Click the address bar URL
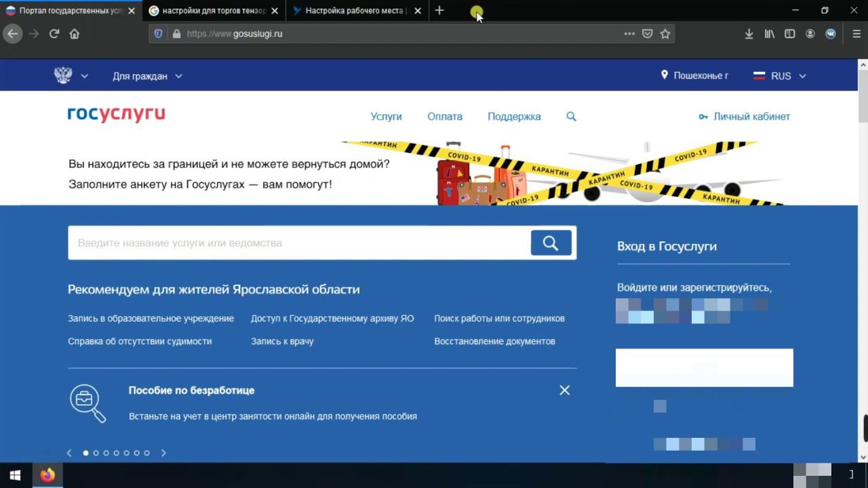This screenshot has width=868, height=488. pyautogui.click(x=234, y=34)
